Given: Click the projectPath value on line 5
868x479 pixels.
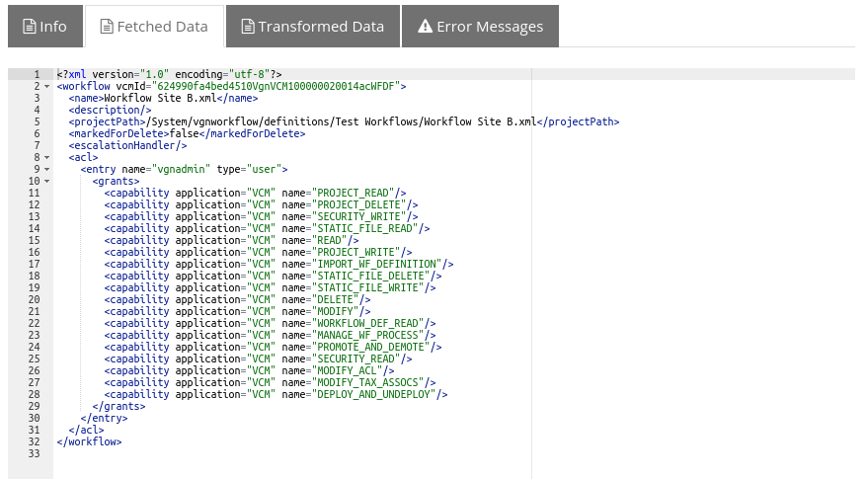Looking at the screenshot, I should click(x=341, y=121).
